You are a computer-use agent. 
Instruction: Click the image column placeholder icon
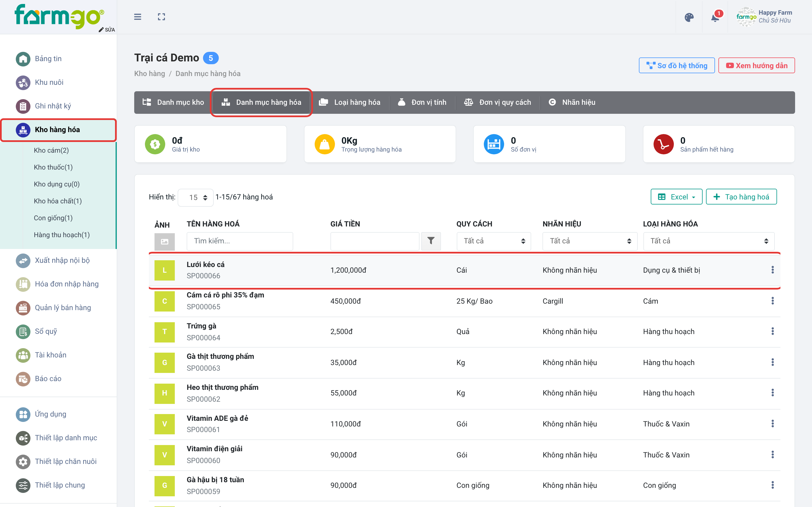click(164, 241)
